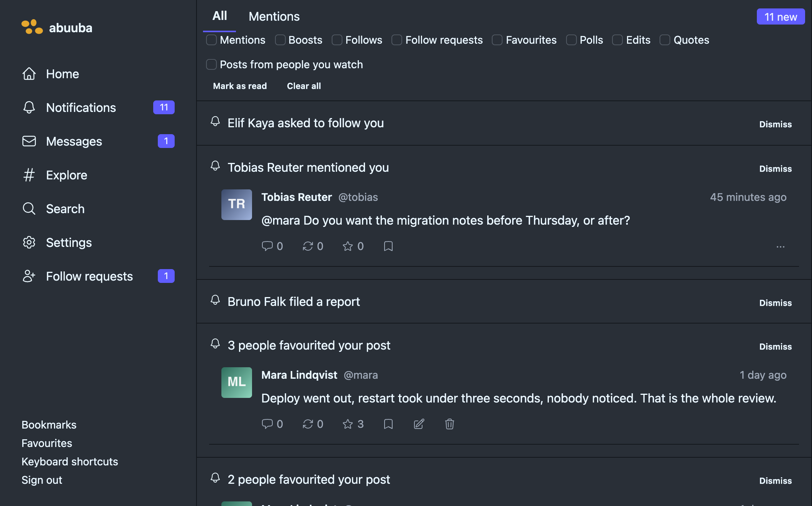Dismiss the Bruno Falk report notification
Image resolution: width=812 pixels, height=506 pixels.
point(776,303)
